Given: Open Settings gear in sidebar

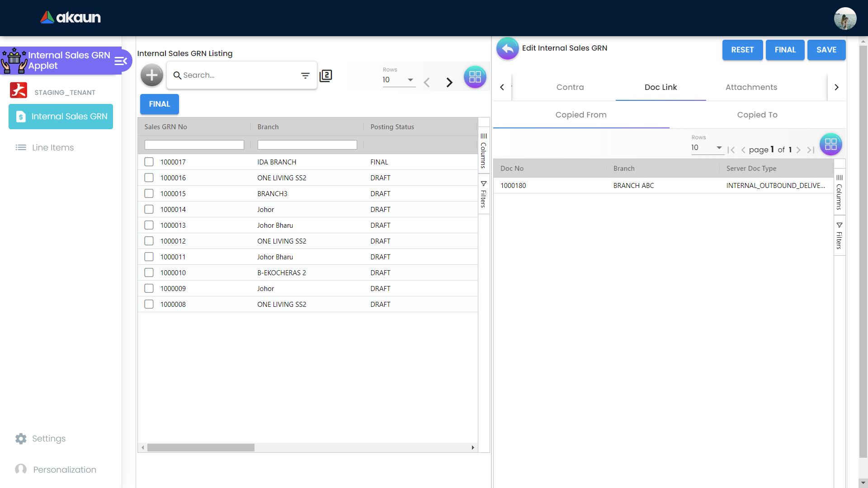Looking at the screenshot, I should click(21, 438).
